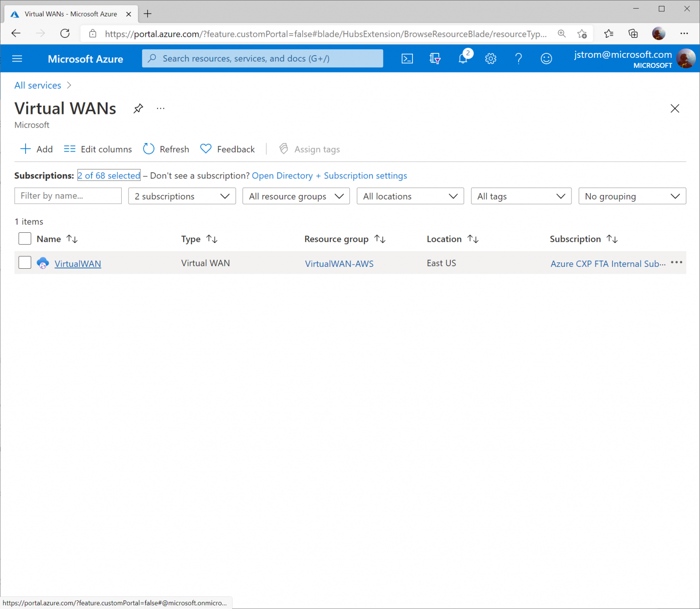
Task: Check the select-all header checkbox
Action: (x=25, y=238)
